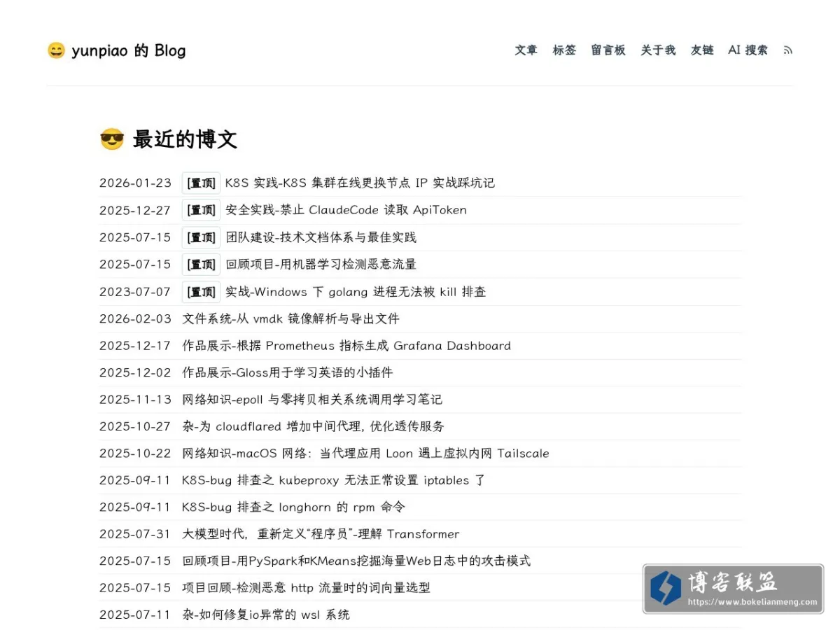
Task: Open post about Loon 遇上虚拟内网 Tailscale
Action: (x=365, y=454)
